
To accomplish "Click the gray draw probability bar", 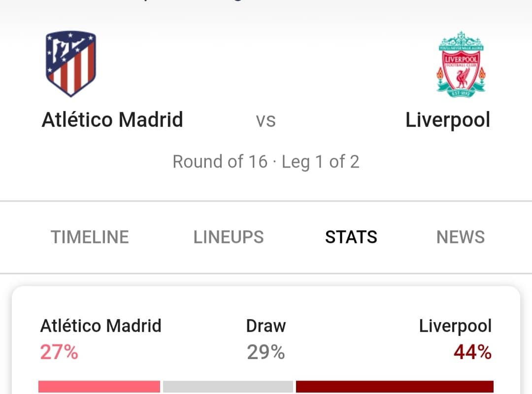I will (228, 387).
